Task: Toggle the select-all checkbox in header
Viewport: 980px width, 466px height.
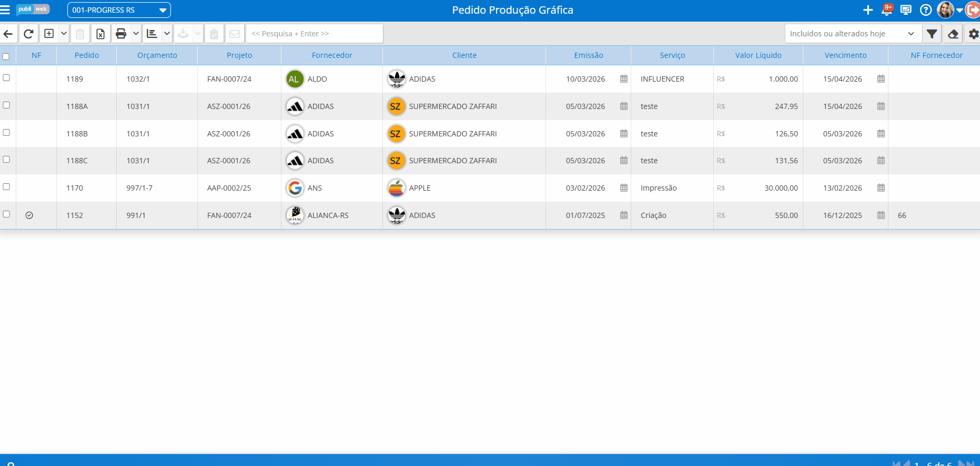Action: (6, 56)
